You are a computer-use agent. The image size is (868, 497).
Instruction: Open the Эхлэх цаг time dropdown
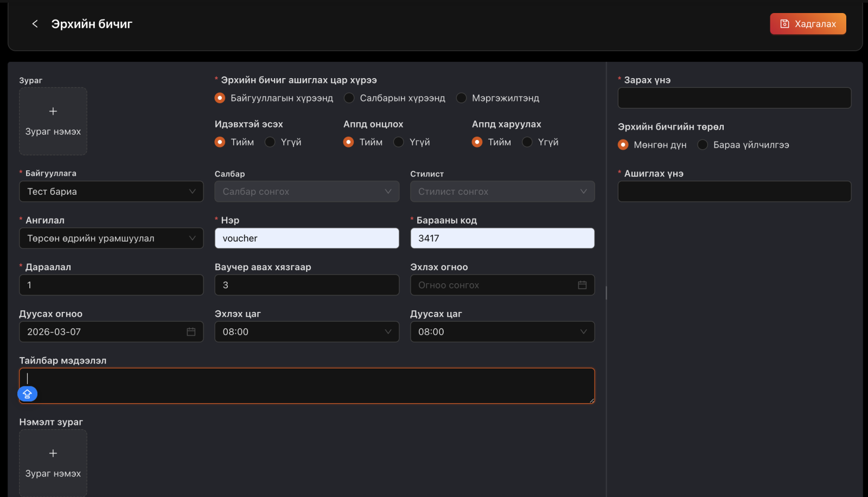307,332
